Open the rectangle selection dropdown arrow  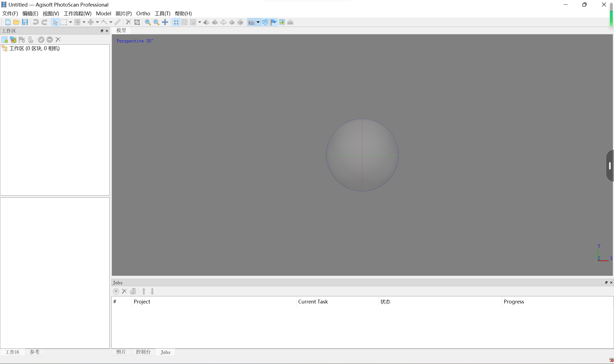70,22
